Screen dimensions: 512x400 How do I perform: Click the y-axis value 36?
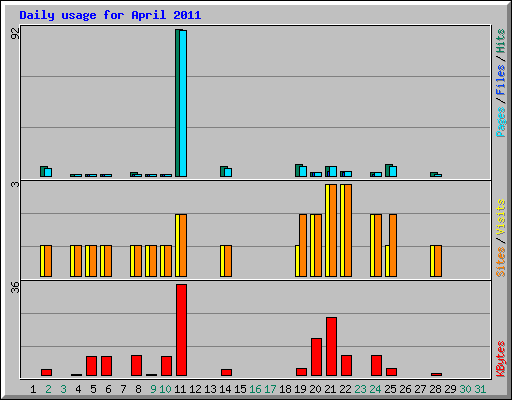pyautogui.click(x=15, y=287)
